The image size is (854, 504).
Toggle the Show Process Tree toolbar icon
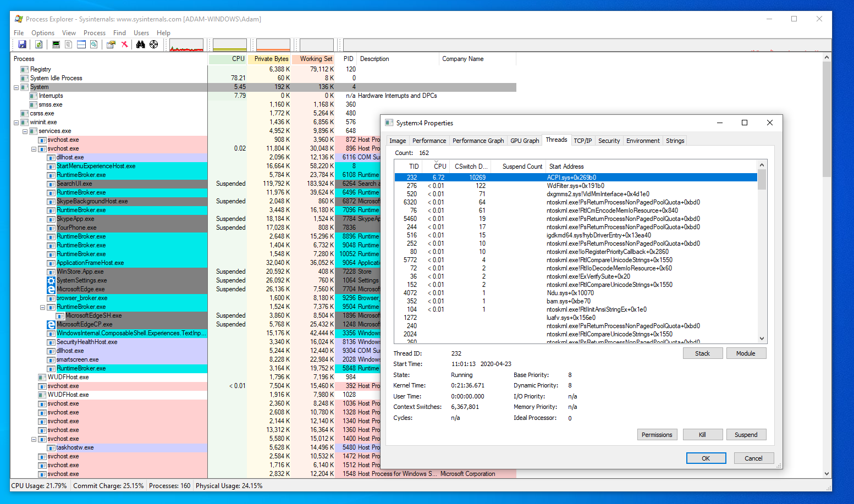click(x=69, y=45)
